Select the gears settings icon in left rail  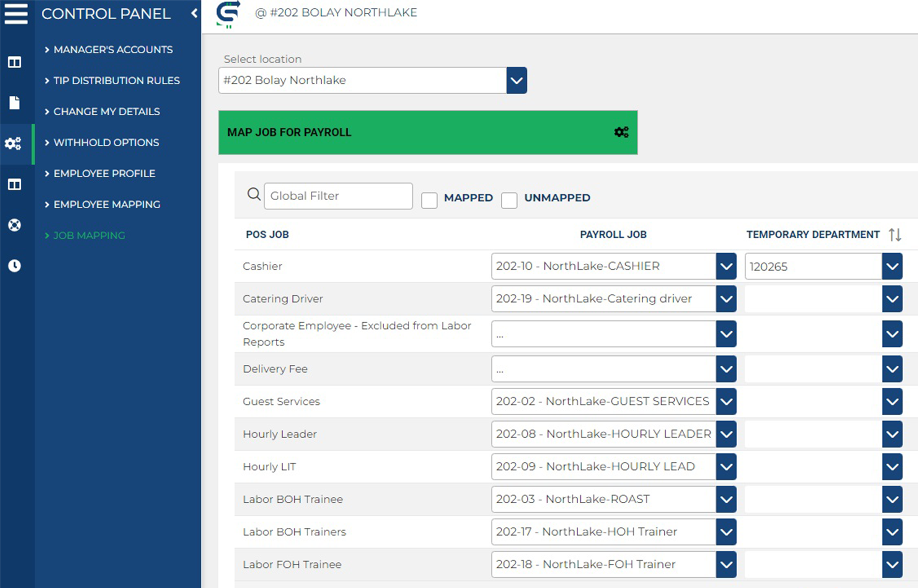click(x=13, y=143)
